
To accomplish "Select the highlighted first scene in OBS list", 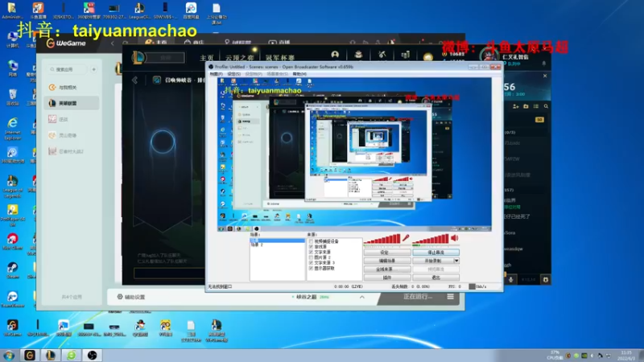I will tap(277, 240).
